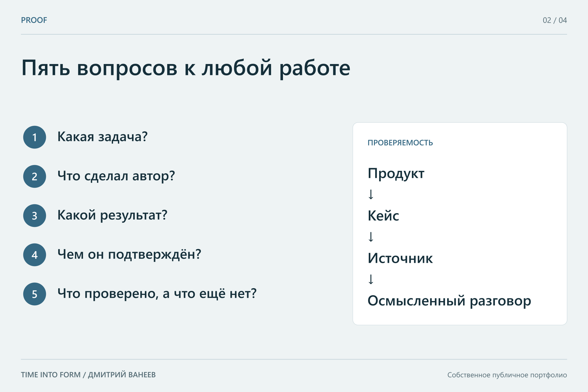This screenshot has height=392, width=588.
Task: Click the arrow below Кейс
Action: (x=371, y=237)
